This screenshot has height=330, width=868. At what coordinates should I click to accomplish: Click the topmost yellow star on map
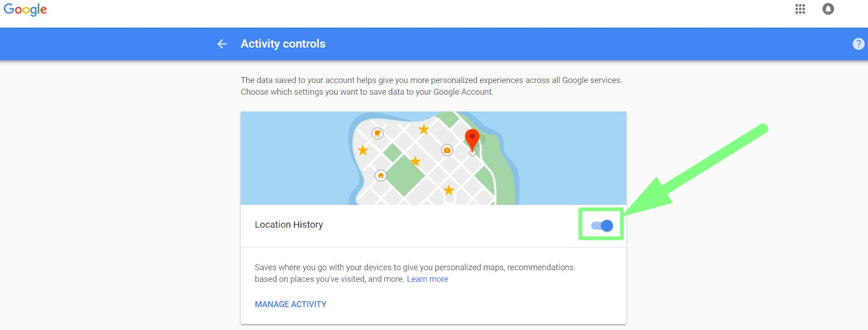[x=424, y=129]
